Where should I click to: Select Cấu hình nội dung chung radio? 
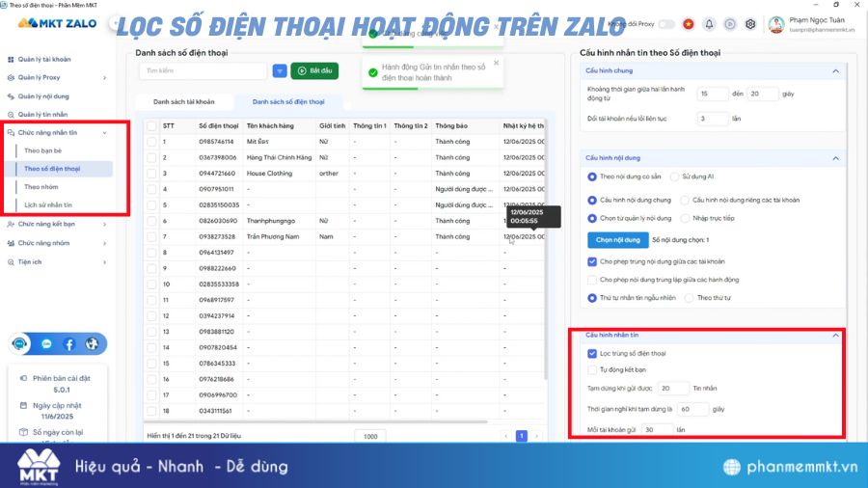[x=592, y=201]
